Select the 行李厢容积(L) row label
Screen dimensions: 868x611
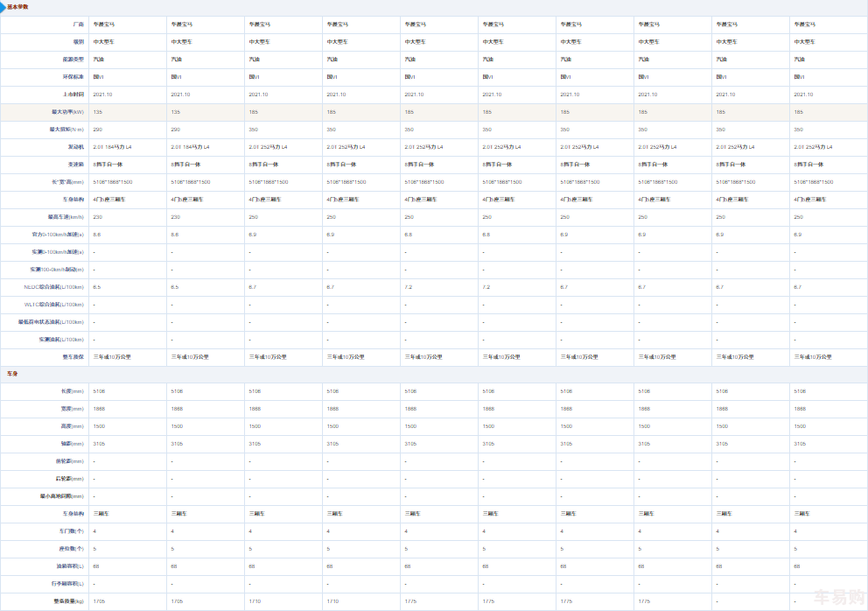[x=67, y=584]
